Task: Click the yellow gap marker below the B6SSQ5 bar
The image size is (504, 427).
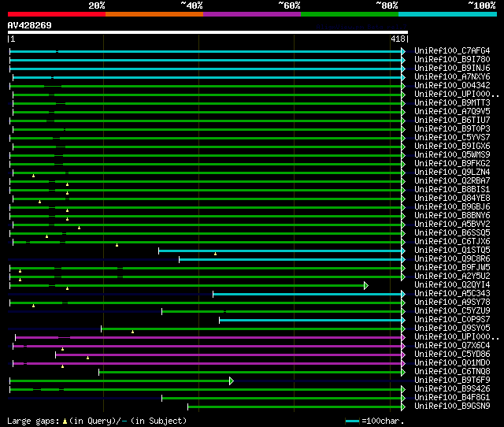Action: click(x=47, y=236)
